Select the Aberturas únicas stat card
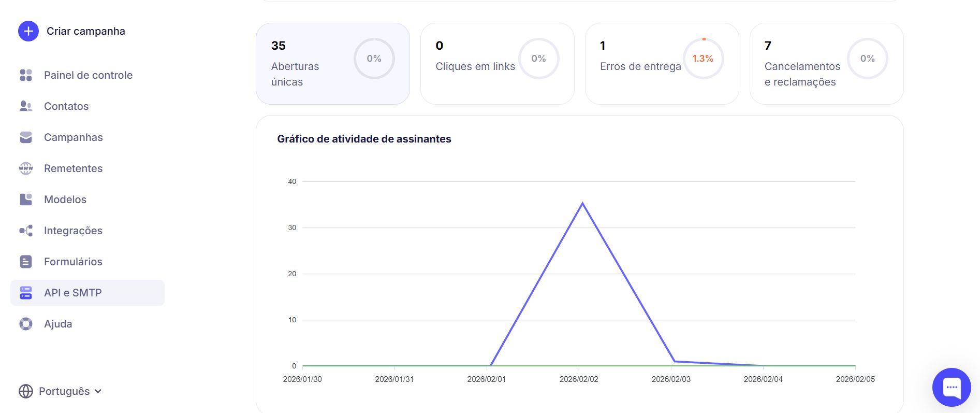Viewport: 980px width, 413px height. pyautogui.click(x=332, y=64)
